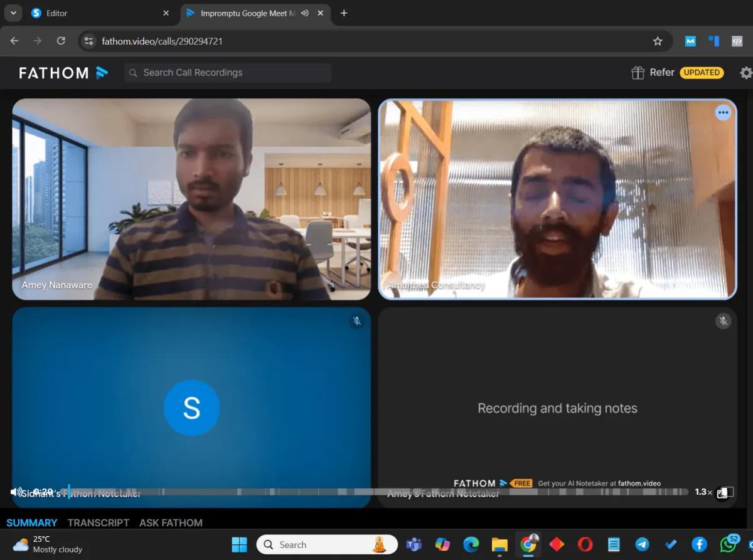Click the Windows taskbar Search box
Screen dimensions: 753x560
click(x=327, y=544)
